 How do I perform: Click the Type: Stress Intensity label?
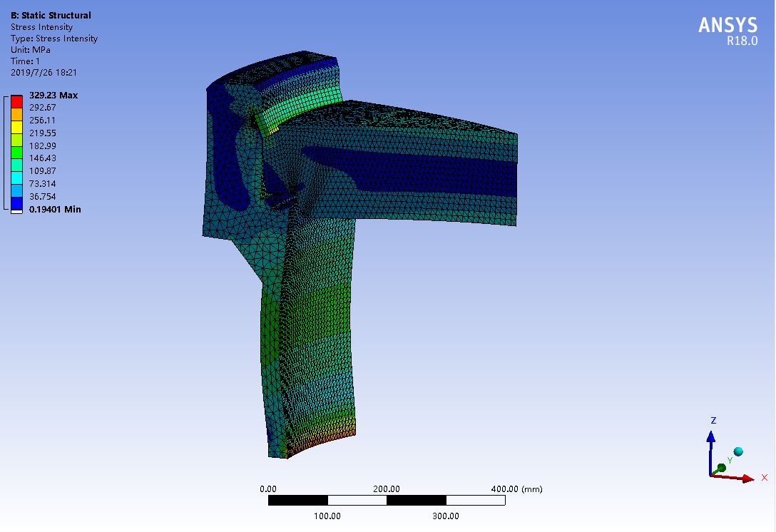[54, 38]
